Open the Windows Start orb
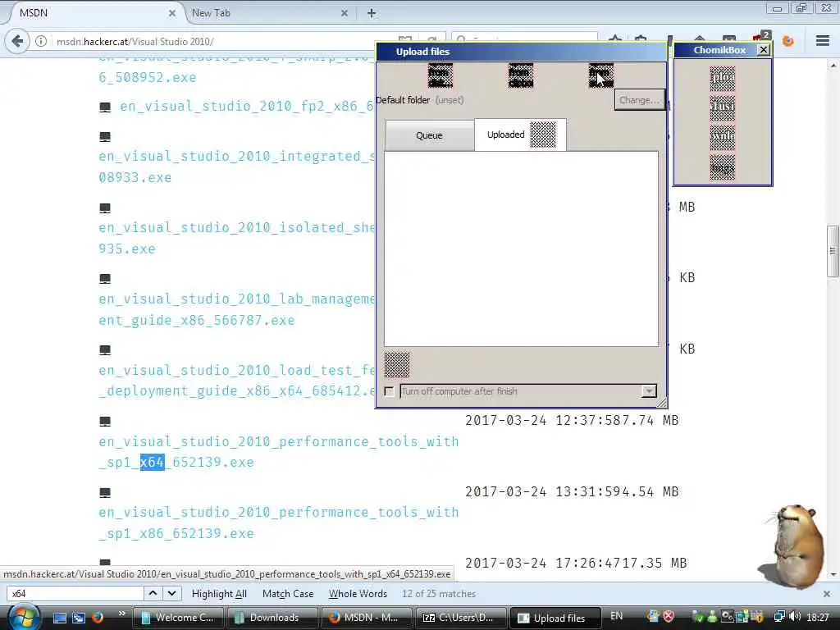Screen dimensions: 840x630 coord(24,617)
